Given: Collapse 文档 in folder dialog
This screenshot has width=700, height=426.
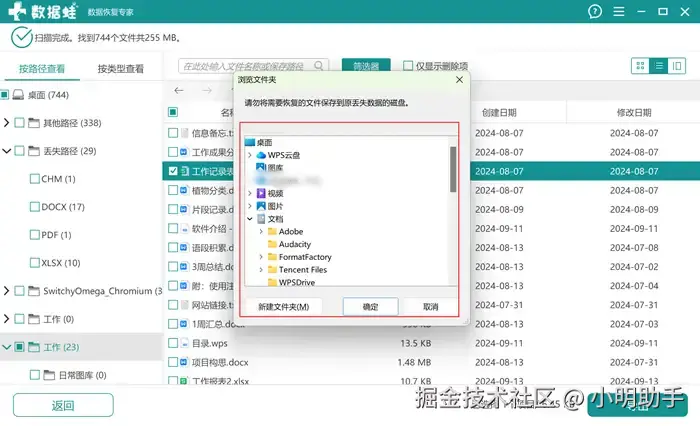Looking at the screenshot, I should pyautogui.click(x=250, y=219).
